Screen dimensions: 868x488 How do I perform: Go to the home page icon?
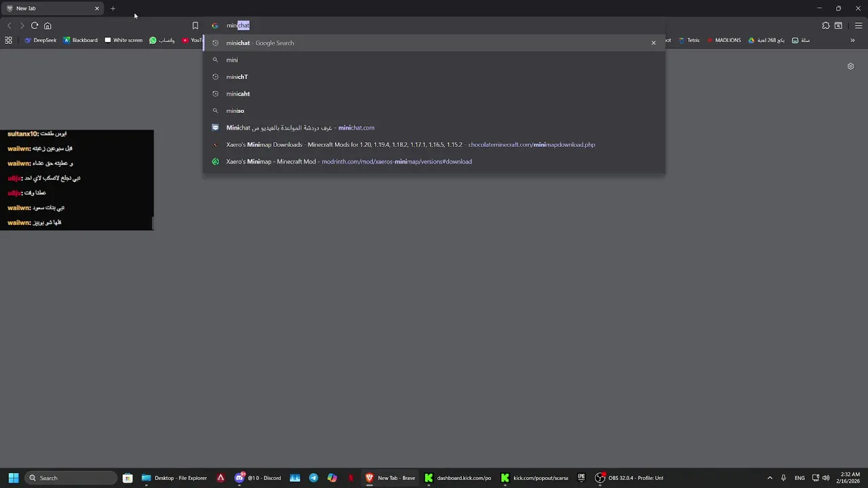[47, 26]
